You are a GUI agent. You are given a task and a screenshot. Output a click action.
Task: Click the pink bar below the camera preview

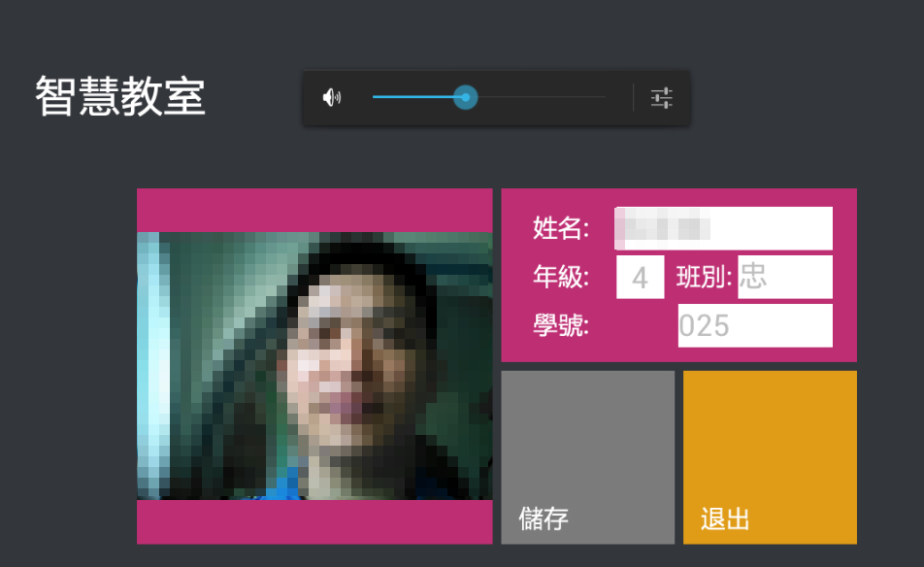click(314, 522)
